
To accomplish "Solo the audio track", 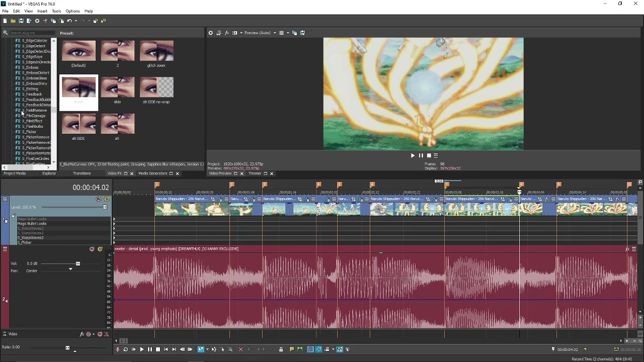I will (100, 249).
